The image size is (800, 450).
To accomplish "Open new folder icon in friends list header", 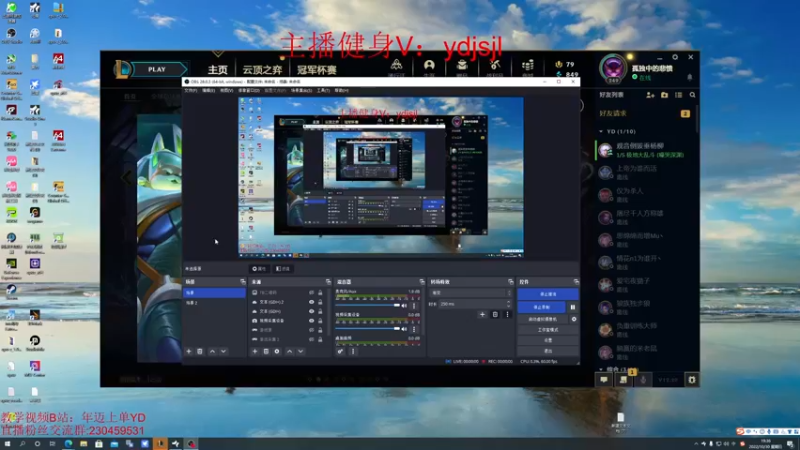I will click(664, 95).
